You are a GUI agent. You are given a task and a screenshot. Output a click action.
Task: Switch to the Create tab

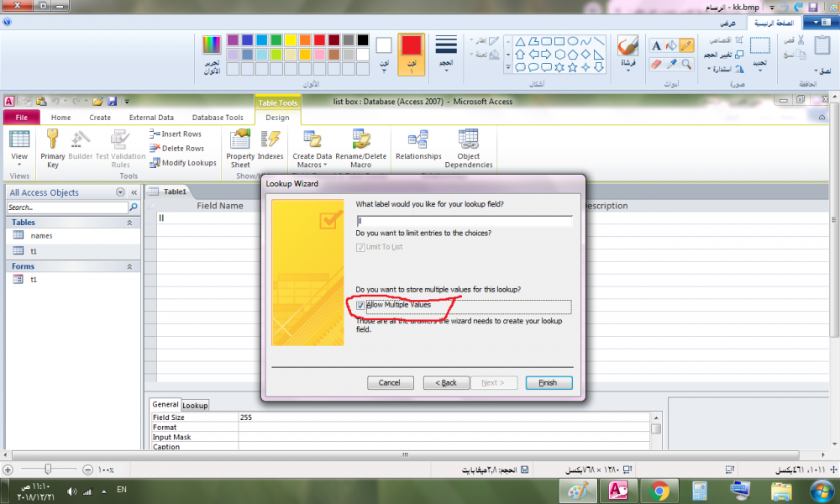[100, 118]
